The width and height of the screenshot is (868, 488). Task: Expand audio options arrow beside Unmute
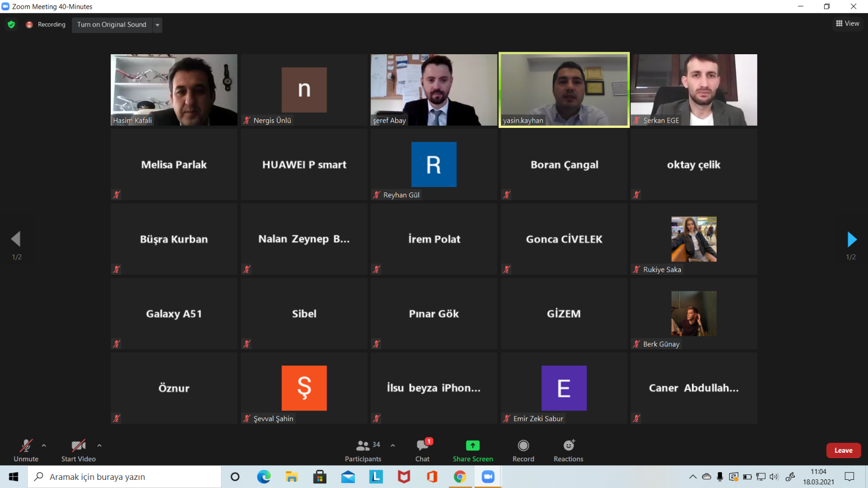point(44,445)
